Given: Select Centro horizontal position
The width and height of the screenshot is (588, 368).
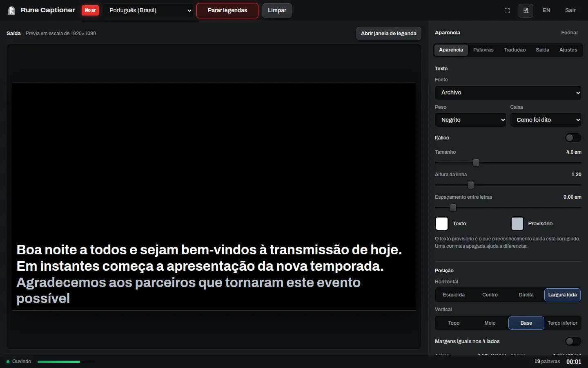Looking at the screenshot, I should pos(490,295).
